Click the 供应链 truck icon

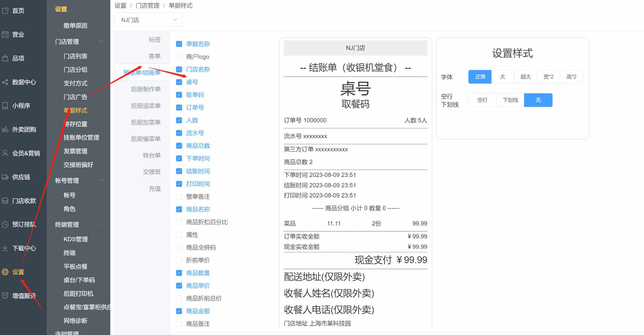[x=5, y=177]
